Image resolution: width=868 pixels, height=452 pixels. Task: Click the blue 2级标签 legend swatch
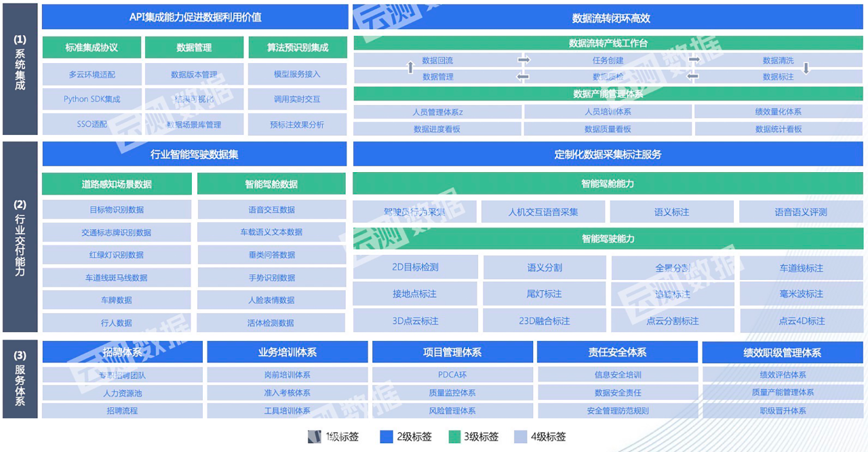[387, 437]
